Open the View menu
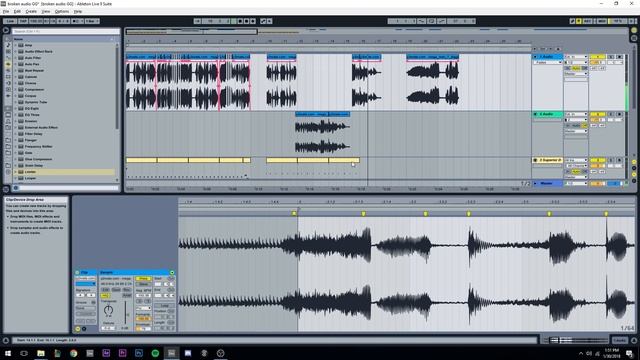 point(46,11)
